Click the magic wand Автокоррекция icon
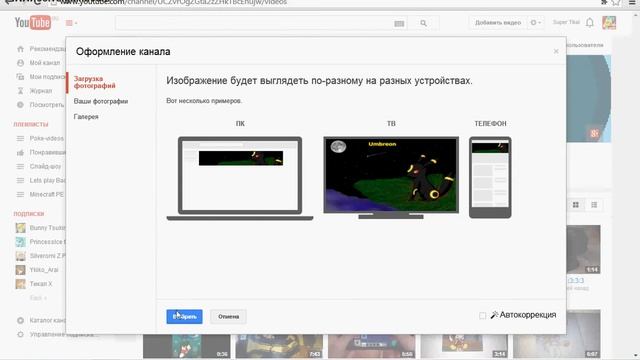Viewport: 640px width, 360px height. [x=494, y=315]
